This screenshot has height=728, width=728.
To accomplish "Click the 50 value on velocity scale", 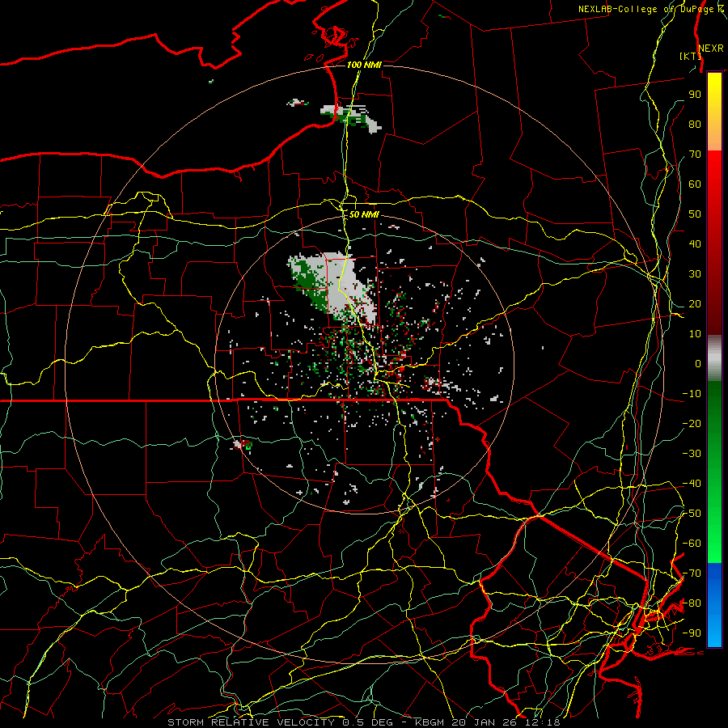I will [695, 214].
